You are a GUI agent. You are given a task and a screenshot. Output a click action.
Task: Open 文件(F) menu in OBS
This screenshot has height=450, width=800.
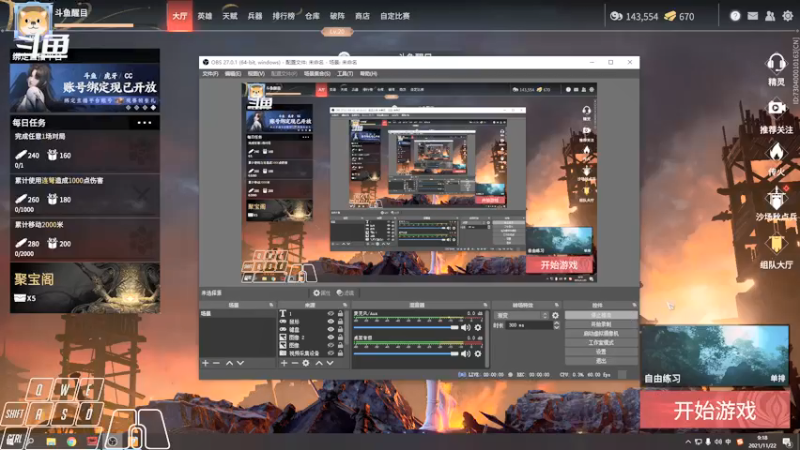click(210, 74)
